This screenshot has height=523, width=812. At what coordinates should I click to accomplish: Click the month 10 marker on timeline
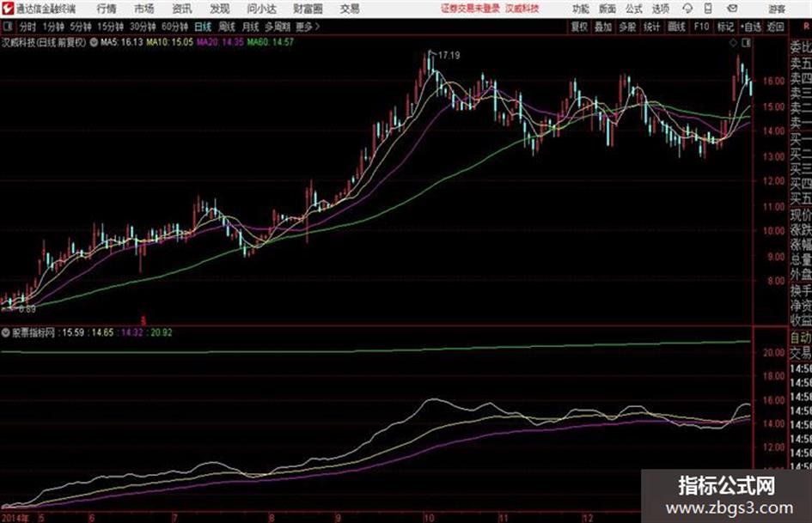(x=428, y=518)
